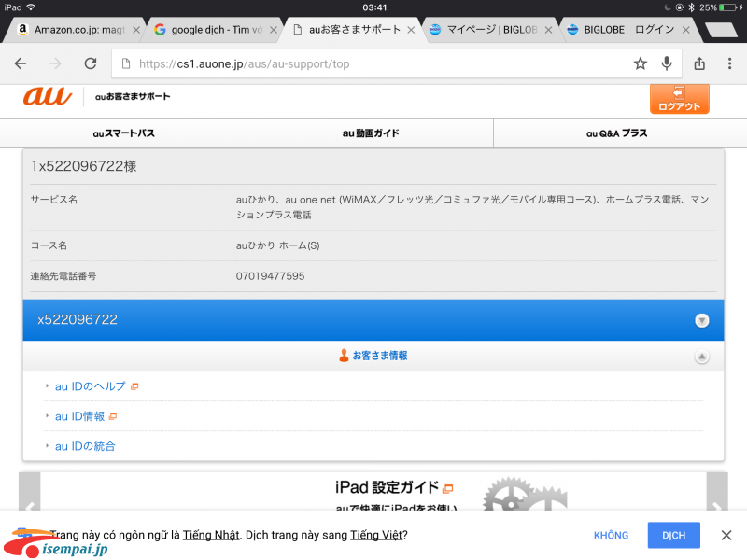The width and height of the screenshot is (747, 560).
Task: Close the BIGLOBE ログイン tab
Action: (686, 30)
